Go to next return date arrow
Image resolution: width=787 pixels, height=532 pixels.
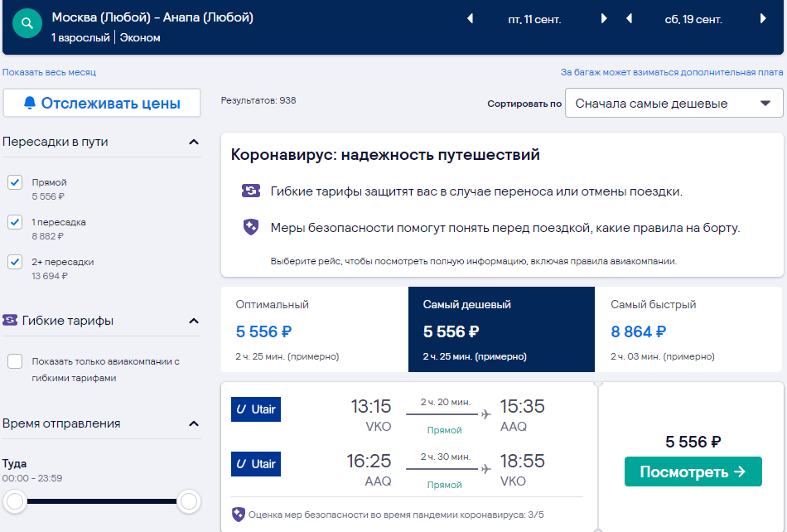coord(763,18)
